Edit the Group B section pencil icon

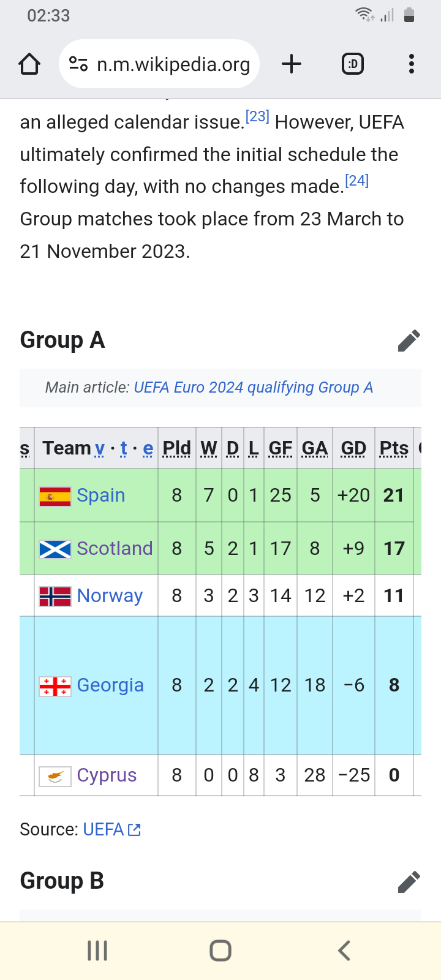[x=409, y=882]
